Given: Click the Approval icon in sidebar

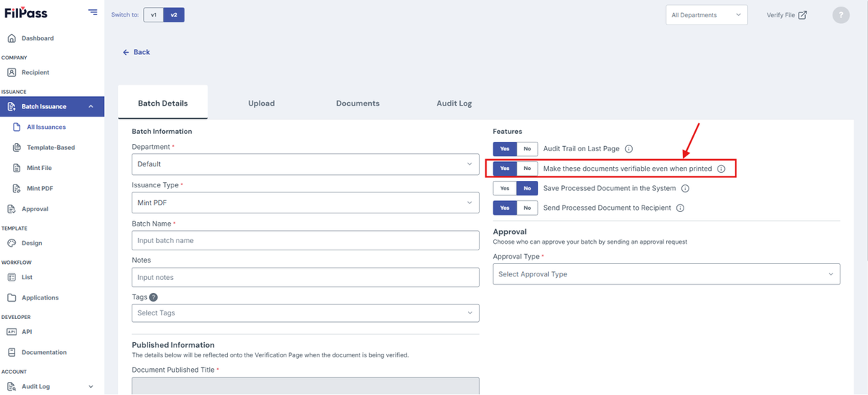Looking at the screenshot, I should pyautogui.click(x=12, y=209).
